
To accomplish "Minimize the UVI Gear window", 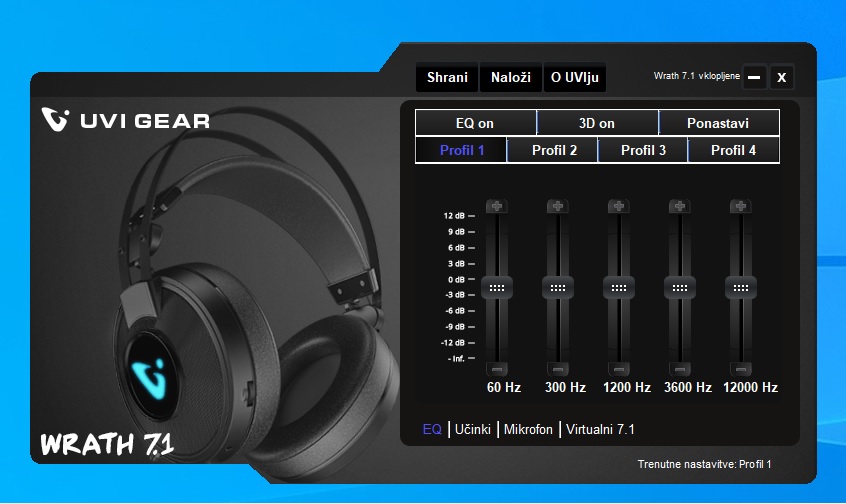I will tap(754, 77).
